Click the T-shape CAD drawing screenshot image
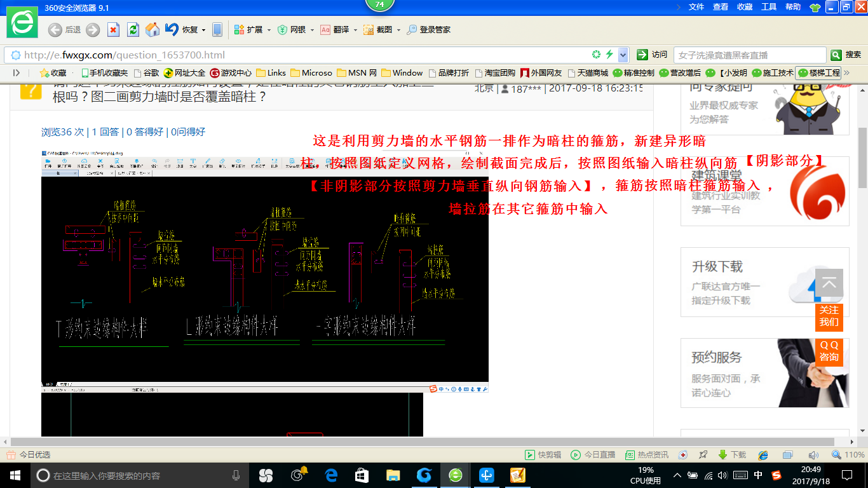 pos(265,272)
